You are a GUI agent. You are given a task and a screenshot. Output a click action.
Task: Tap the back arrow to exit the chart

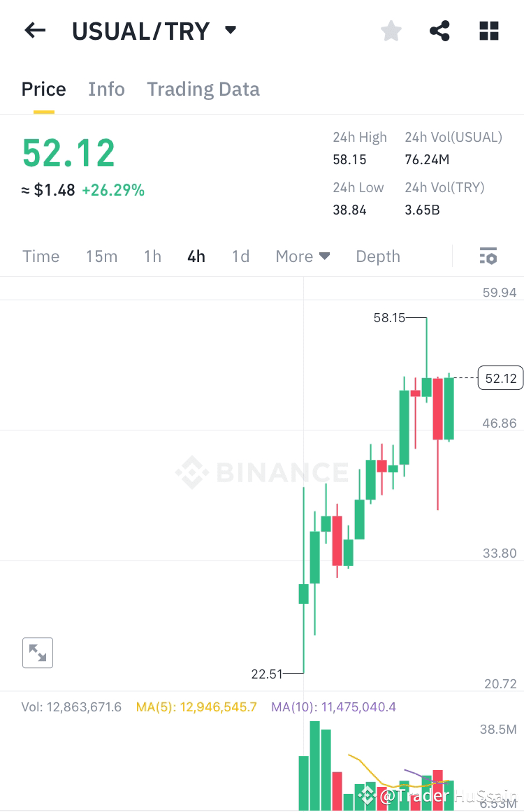coord(35,30)
